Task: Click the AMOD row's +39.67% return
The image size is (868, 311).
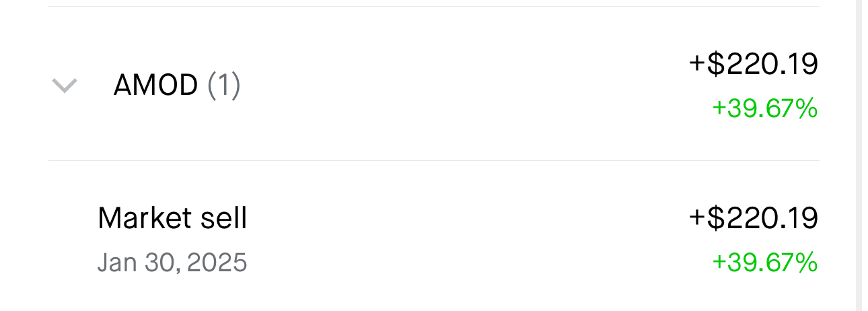Action: (x=764, y=108)
